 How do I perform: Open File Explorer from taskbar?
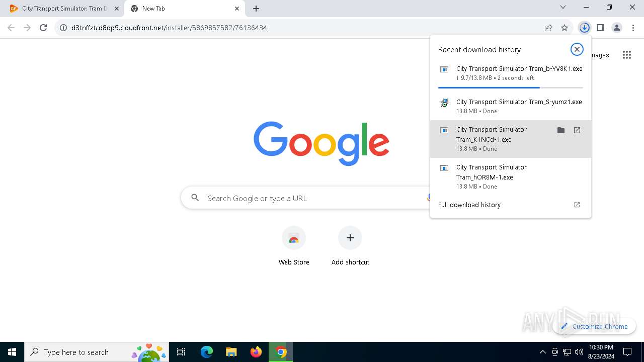[x=231, y=352]
